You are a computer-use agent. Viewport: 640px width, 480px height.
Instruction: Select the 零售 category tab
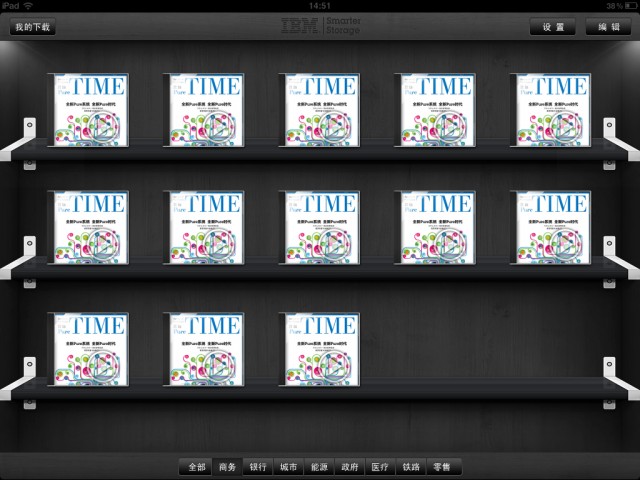tap(443, 467)
